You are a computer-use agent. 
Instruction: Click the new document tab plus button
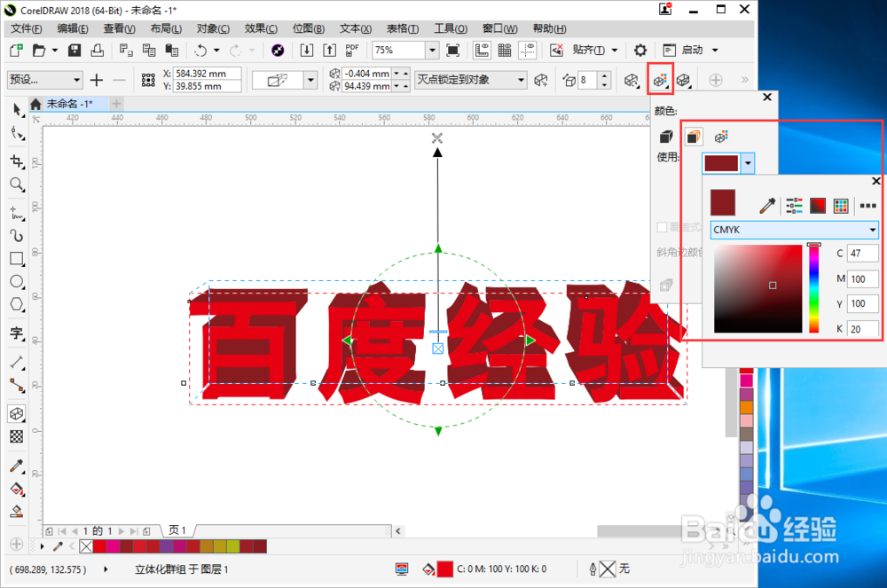tap(116, 104)
